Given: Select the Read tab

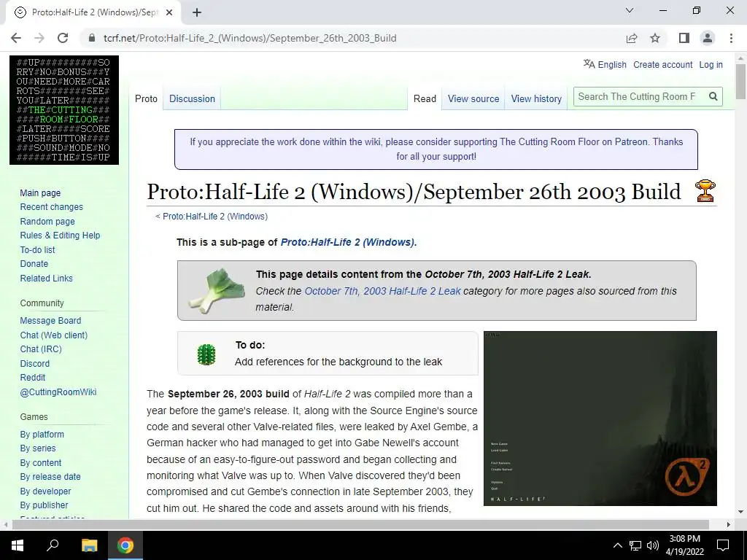Looking at the screenshot, I should [425, 98].
